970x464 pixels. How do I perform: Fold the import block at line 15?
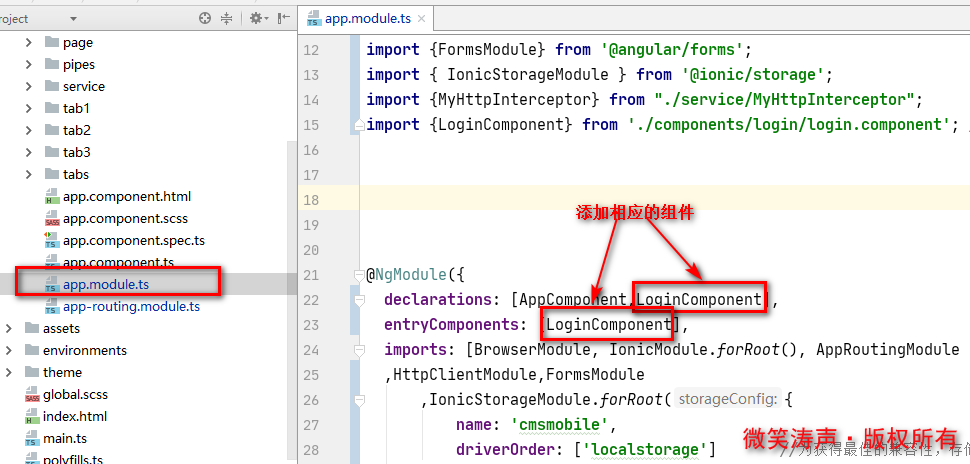coord(358,126)
